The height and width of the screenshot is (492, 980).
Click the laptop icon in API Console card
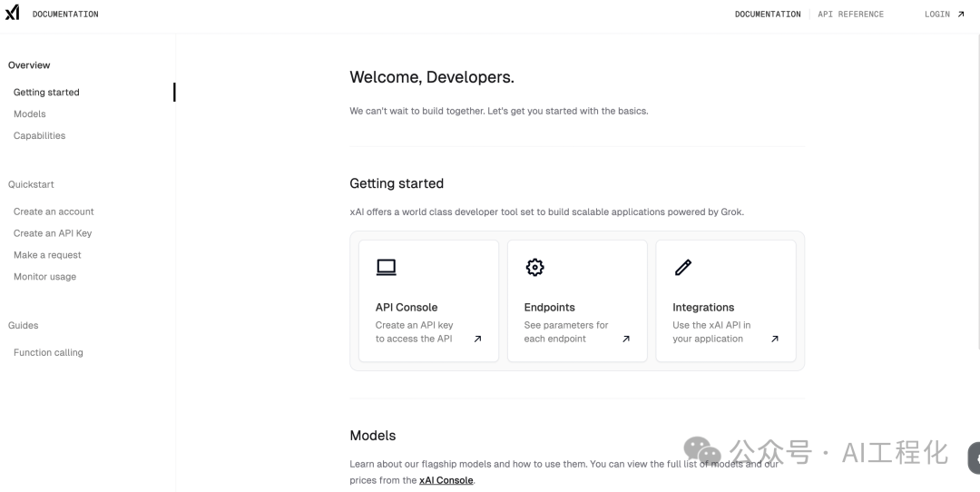click(x=387, y=267)
